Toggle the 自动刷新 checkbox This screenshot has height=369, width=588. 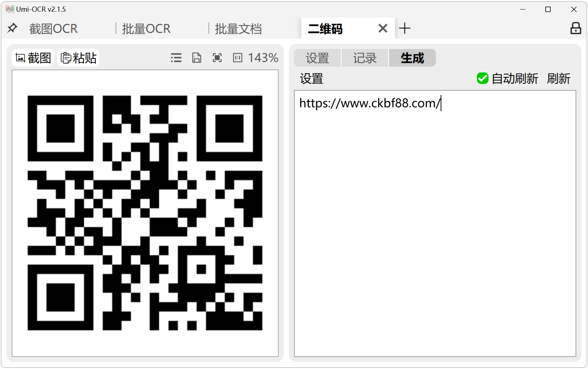pyautogui.click(x=482, y=78)
